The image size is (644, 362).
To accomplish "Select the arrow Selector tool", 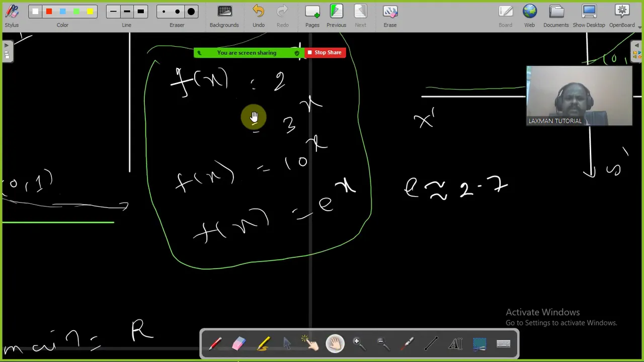I will coord(287,343).
